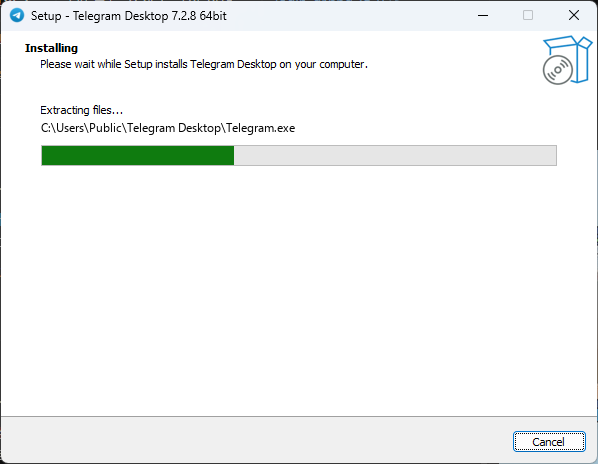598x464 pixels.
Task: Click the disabled maximize button
Action: [x=528, y=16]
